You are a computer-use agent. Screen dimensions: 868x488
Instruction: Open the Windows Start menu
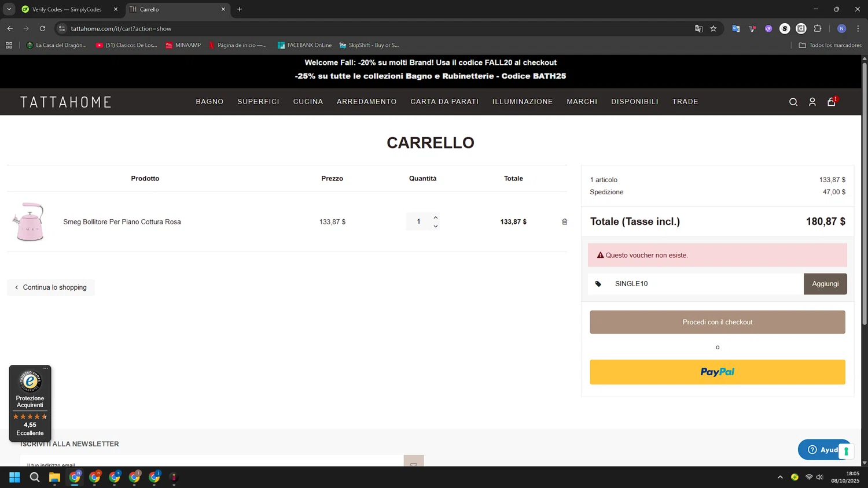(x=15, y=477)
